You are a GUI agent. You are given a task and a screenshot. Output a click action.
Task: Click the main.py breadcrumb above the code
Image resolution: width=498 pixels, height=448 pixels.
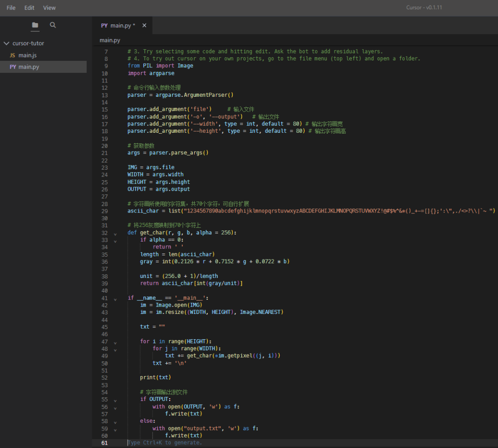coord(110,41)
